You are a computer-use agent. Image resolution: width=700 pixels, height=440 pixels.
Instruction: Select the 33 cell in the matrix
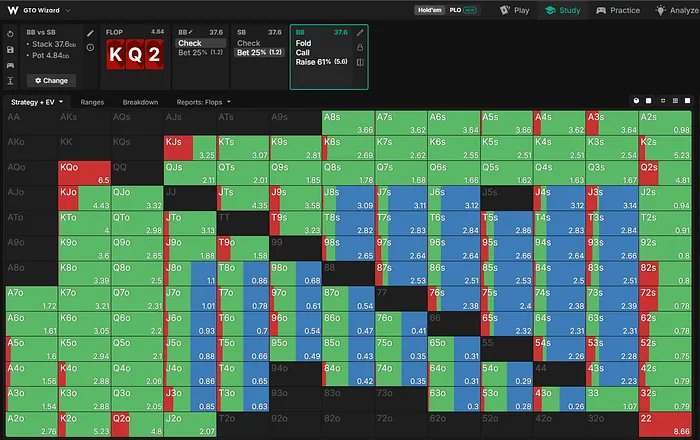pos(612,400)
